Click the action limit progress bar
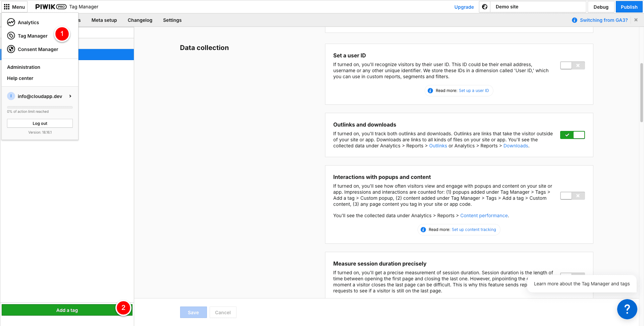644x326 pixels. tap(40, 107)
